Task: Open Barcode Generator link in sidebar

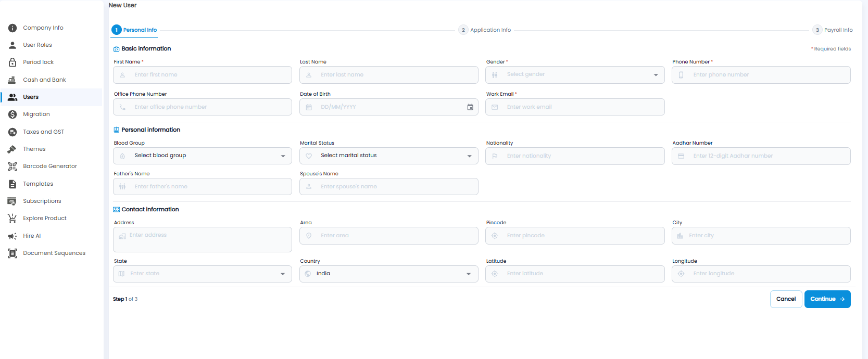Action: click(51, 166)
